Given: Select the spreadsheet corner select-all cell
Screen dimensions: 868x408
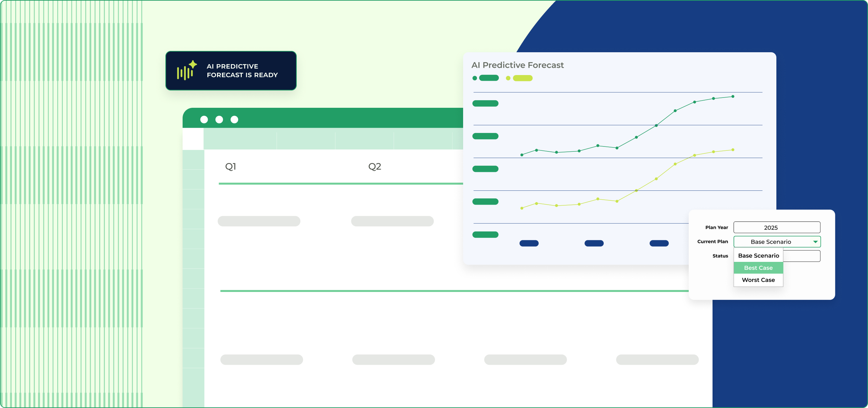Looking at the screenshot, I should click(193, 139).
